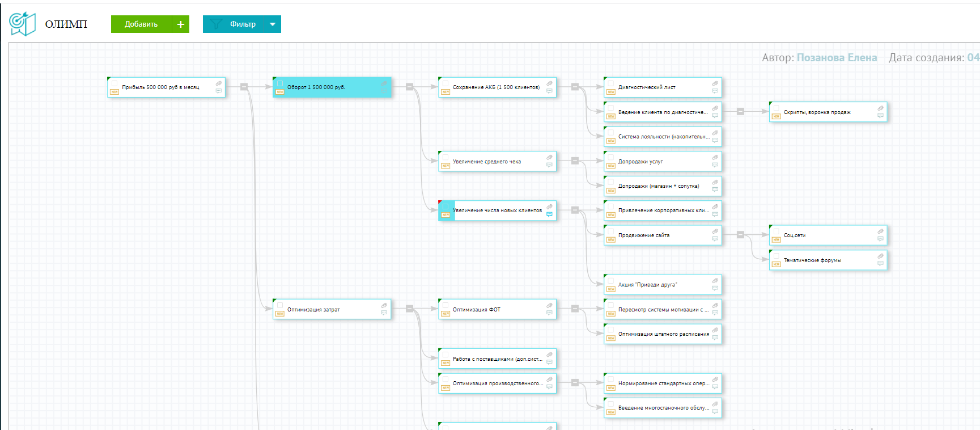Open comments on 'Оптимизация штатного расписания'

click(715, 338)
